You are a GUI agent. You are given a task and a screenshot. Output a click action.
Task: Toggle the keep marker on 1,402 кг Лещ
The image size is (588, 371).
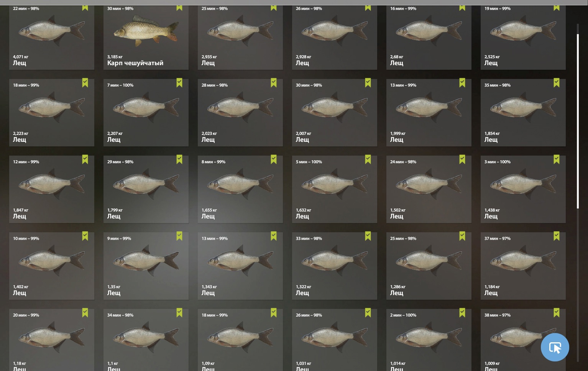85,236
